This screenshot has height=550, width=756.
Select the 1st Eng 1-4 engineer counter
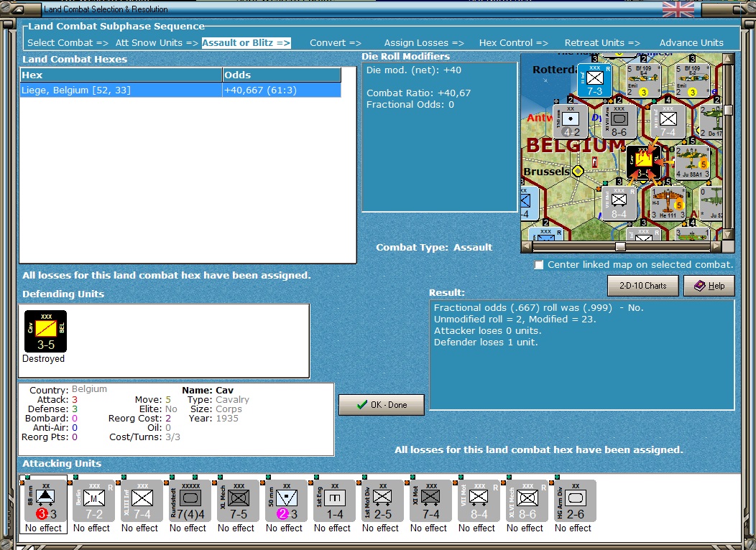tap(335, 501)
